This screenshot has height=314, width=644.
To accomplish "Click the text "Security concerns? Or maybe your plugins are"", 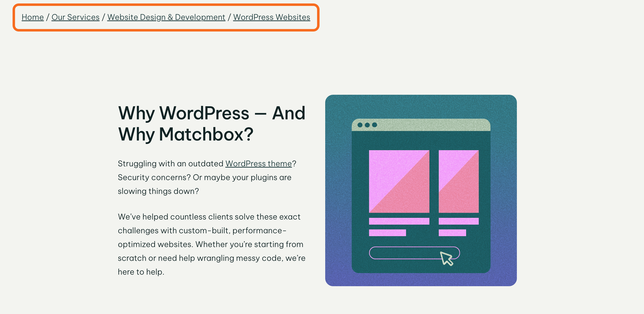I will 204,177.
